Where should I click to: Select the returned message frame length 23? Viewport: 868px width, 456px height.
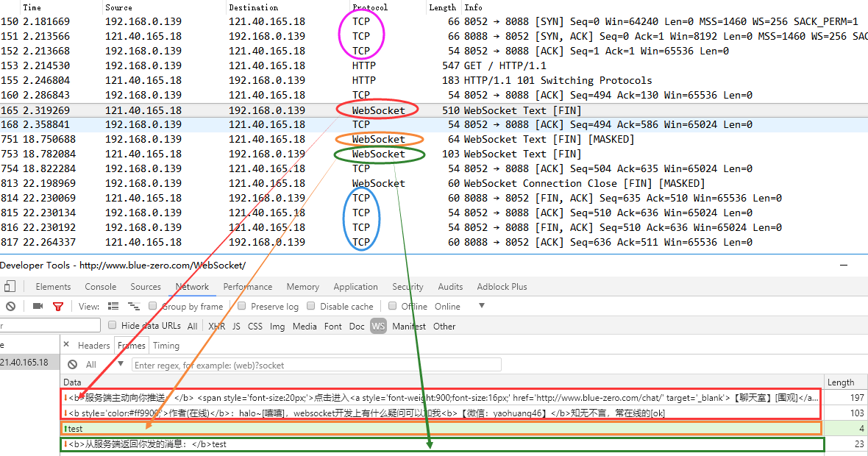click(463, 443)
